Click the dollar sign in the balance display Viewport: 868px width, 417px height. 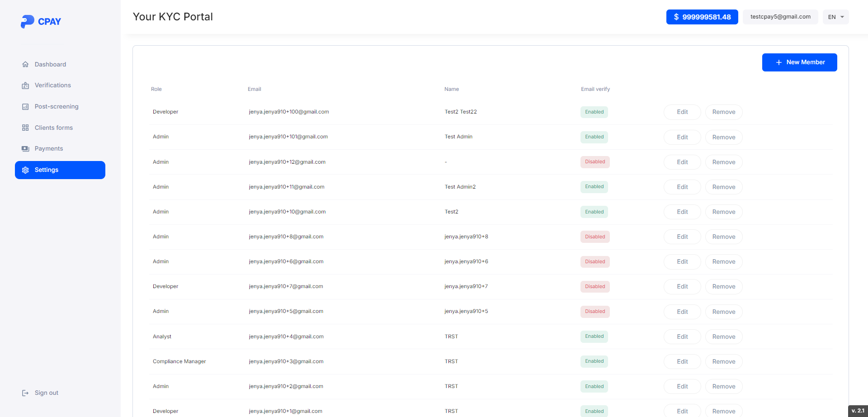click(676, 17)
